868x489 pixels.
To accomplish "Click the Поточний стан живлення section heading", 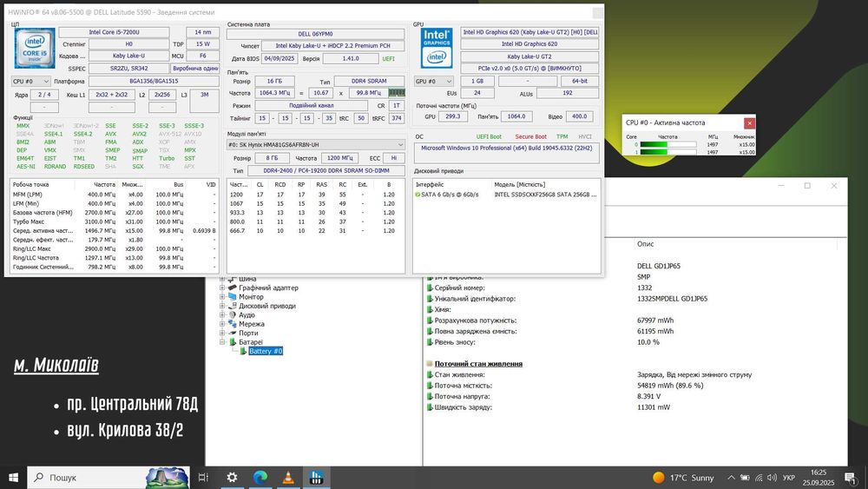I will tap(478, 364).
